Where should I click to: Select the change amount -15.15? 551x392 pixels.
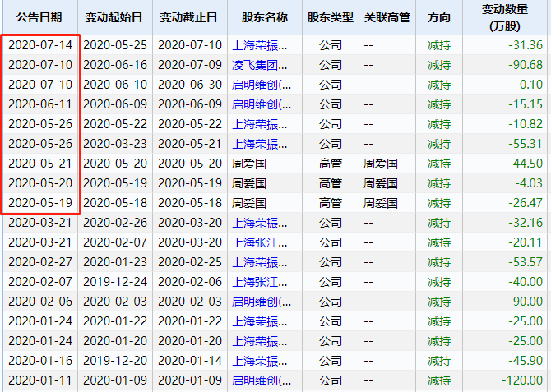tap(526, 104)
